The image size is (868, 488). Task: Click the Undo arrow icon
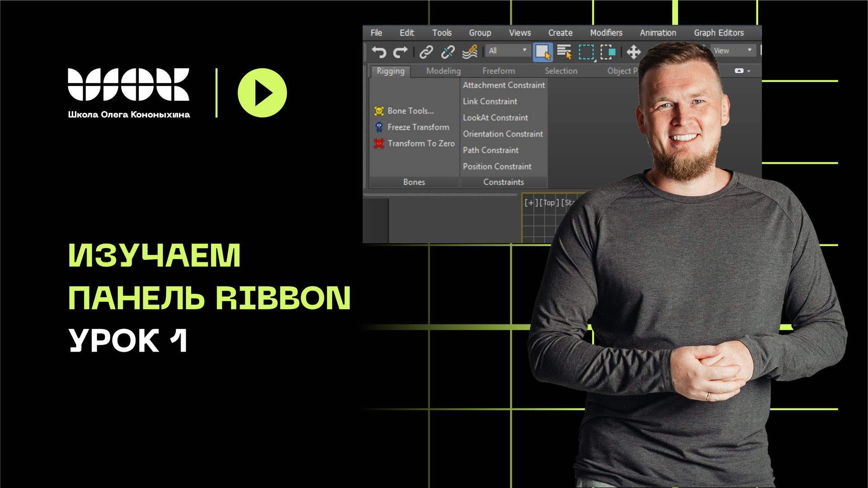(x=379, y=52)
